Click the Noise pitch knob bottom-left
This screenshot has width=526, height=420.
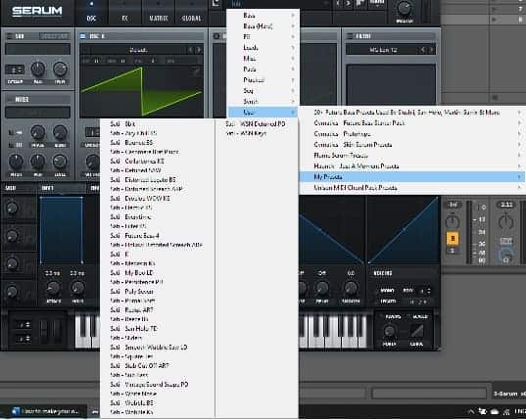(x=16, y=162)
